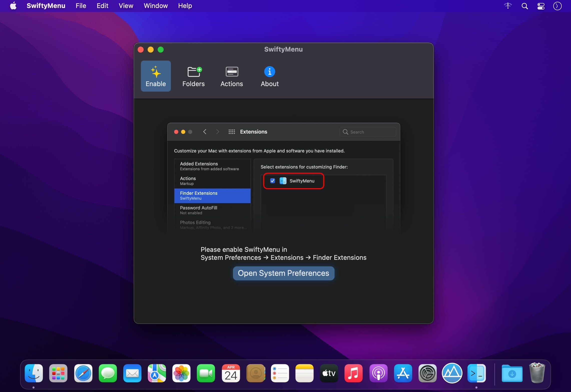Zoom the SwiftyMenu window with green button
This screenshot has height=392, width=571.
coord(161,50)
